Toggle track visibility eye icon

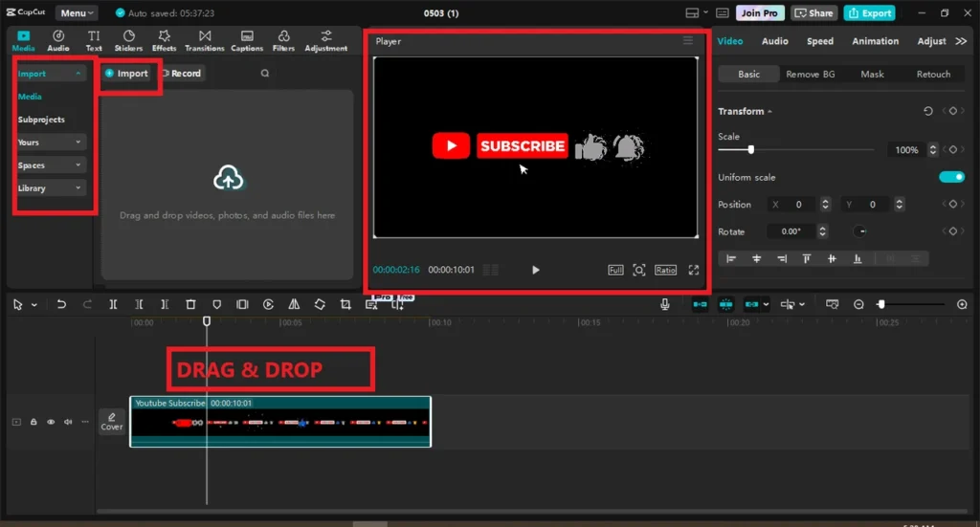pyautogui.click(x=51, y=422)
